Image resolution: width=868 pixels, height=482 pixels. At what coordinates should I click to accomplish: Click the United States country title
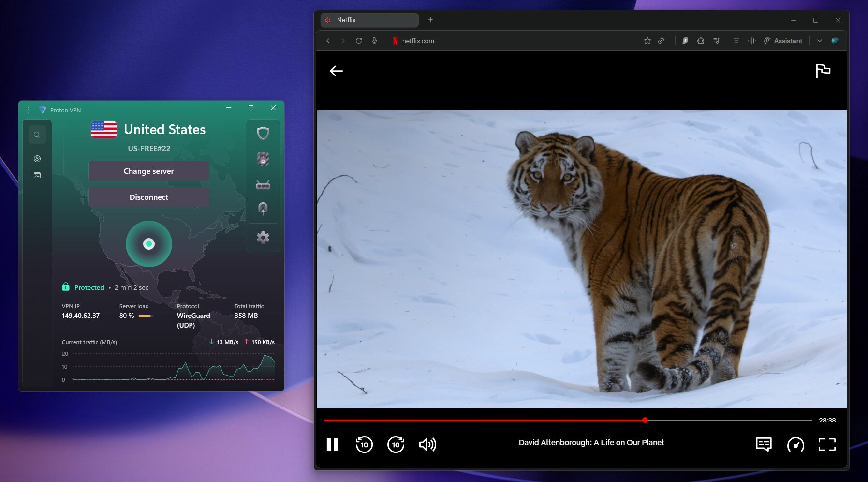(165, 130)
